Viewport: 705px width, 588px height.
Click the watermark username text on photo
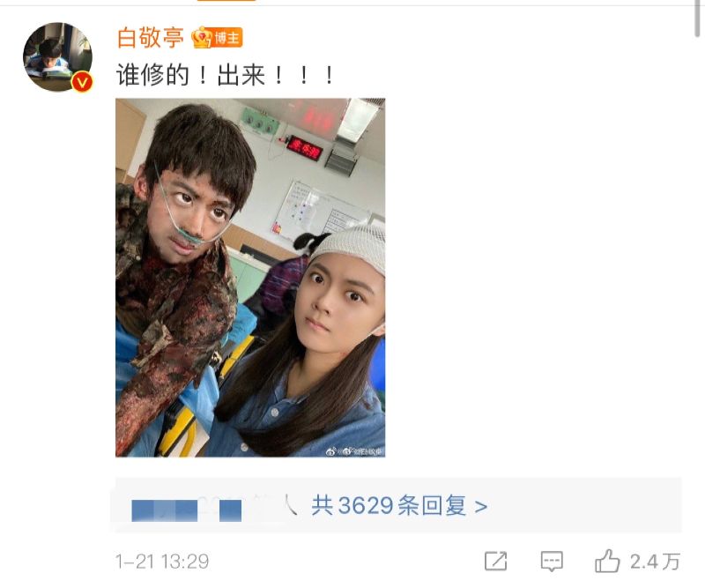tap(361, 450)
